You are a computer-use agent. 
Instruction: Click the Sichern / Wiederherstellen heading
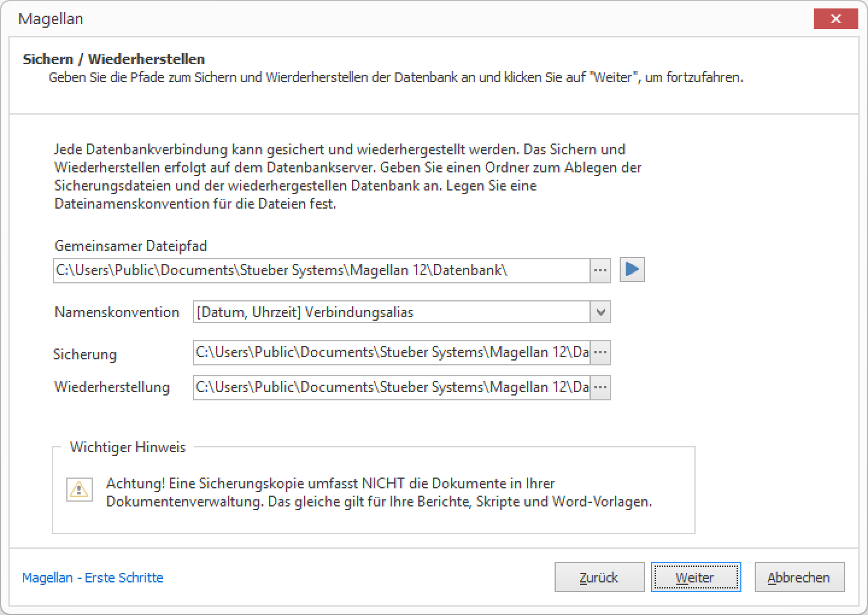pos(114,59)
